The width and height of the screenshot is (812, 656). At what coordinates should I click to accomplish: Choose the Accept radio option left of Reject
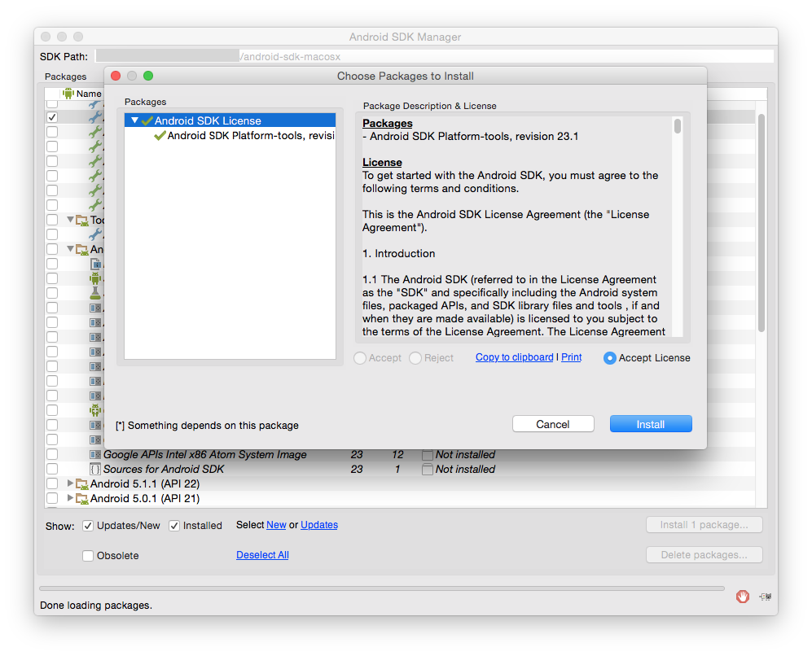(360, 358)
